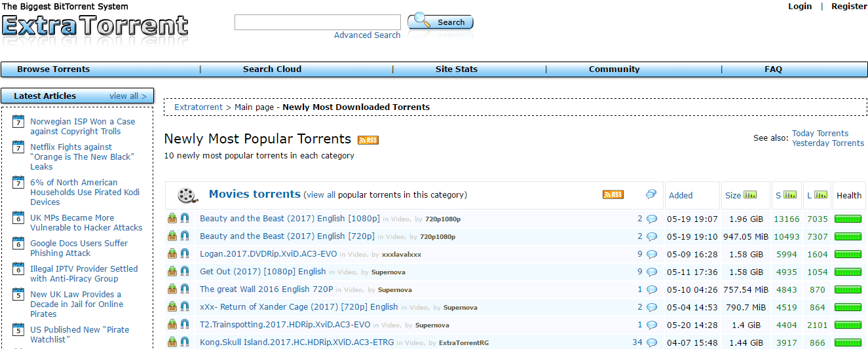Click the film reel Movies category icon
Viewport: 868px width, 349px height.
[x=187, y=195]
